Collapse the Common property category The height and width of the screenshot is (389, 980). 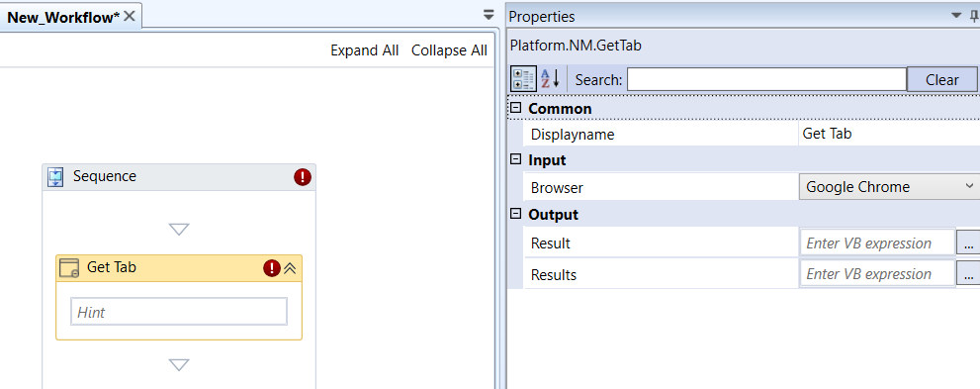[515, 108]
